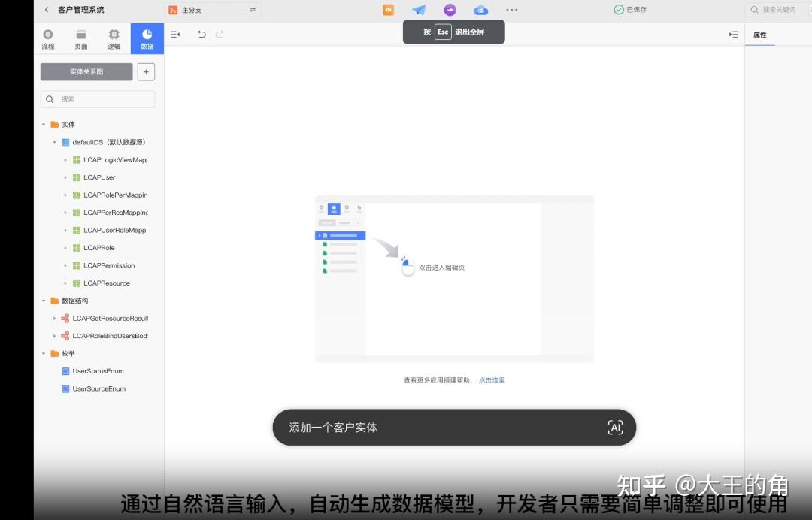The image size is (812, 520).
Task: Select the LCAPLogicViewMapp label
Action: click(116, 160)
